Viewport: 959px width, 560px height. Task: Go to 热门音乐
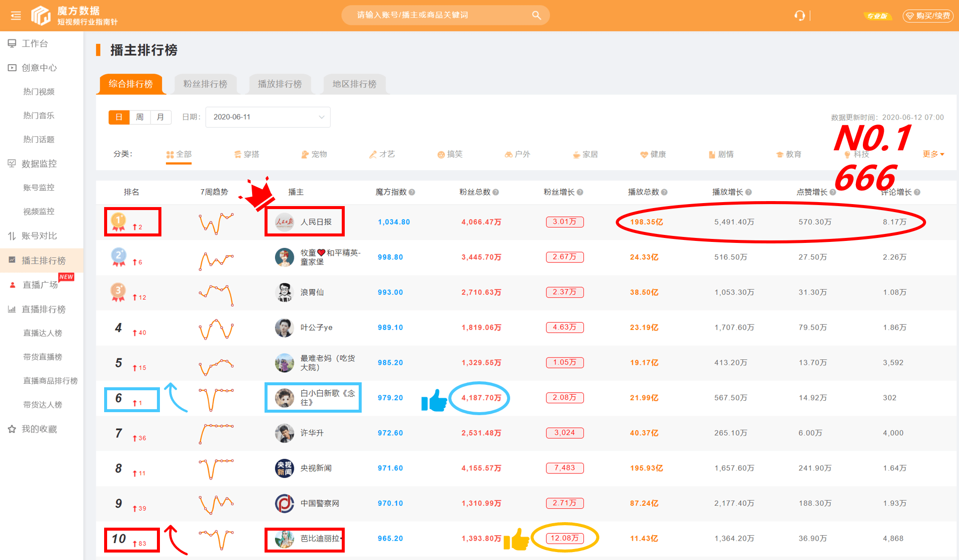click(x=39, y=115)
